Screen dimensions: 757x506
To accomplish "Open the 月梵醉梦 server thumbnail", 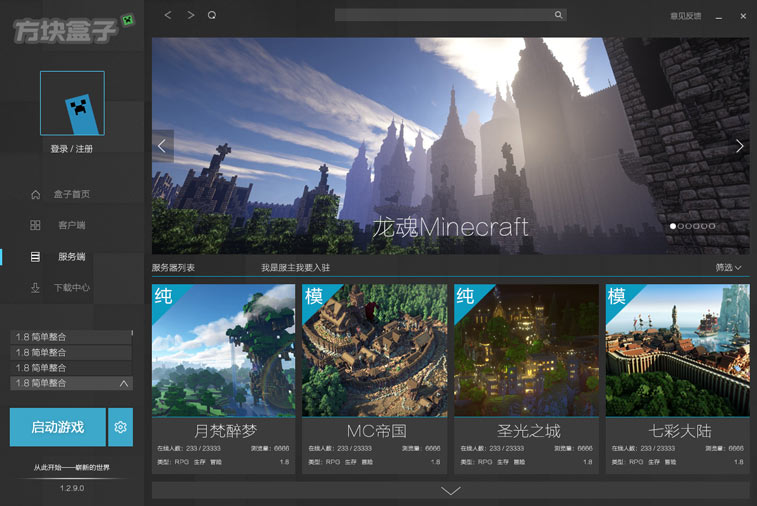I will (223, 350).
